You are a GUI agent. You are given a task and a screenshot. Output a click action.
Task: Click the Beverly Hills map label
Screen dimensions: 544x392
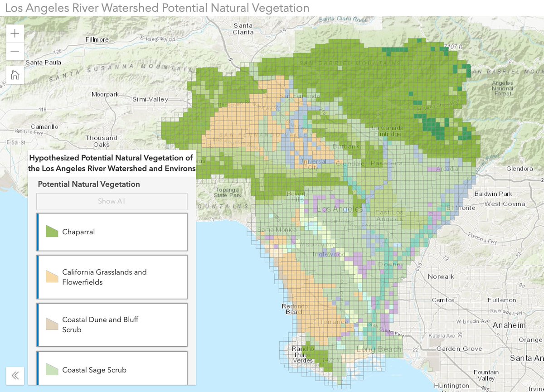(x=297, y=197)
